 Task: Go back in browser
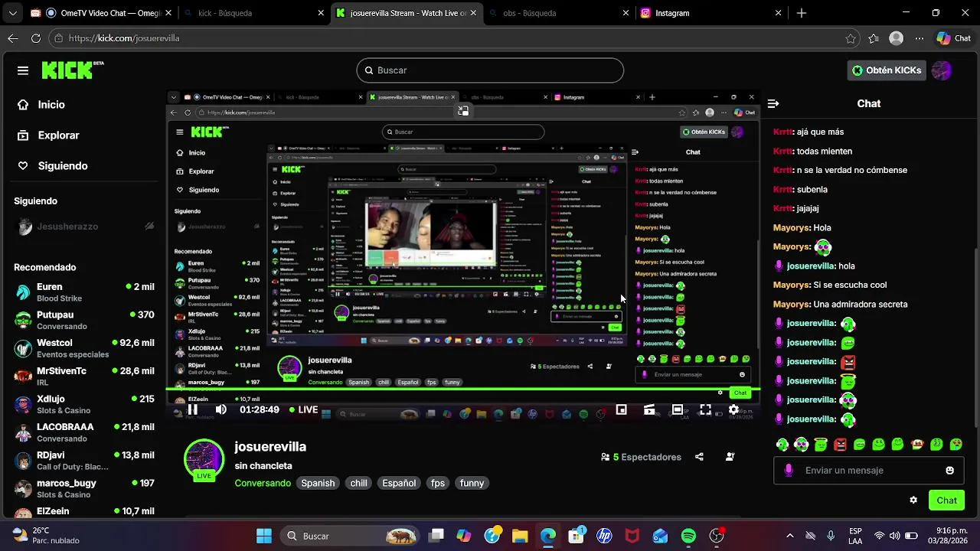[x=13, y=38]
